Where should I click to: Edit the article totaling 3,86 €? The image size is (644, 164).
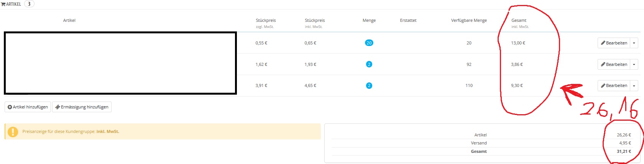614,64
